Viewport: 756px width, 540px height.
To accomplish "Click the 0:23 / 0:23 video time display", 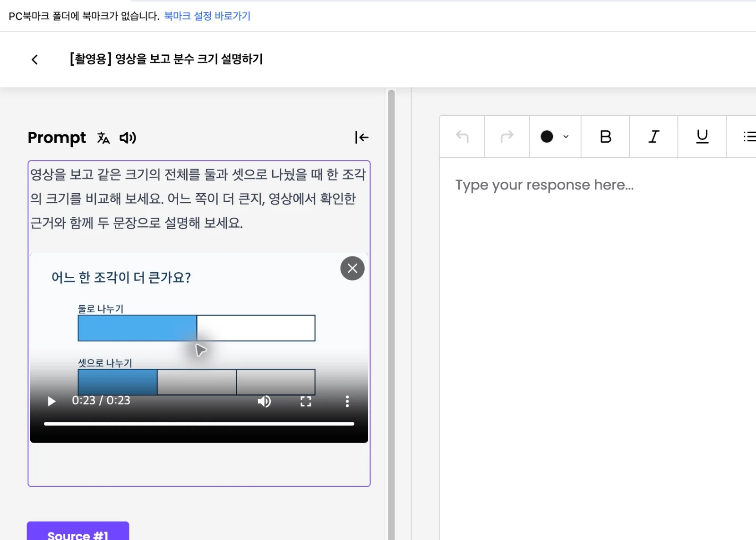I will [x=101, y=401].
